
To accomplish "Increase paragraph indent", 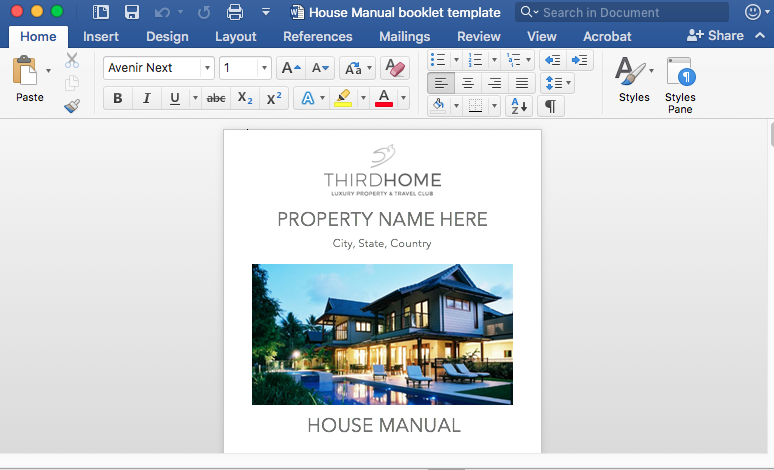I will [580, 60].
